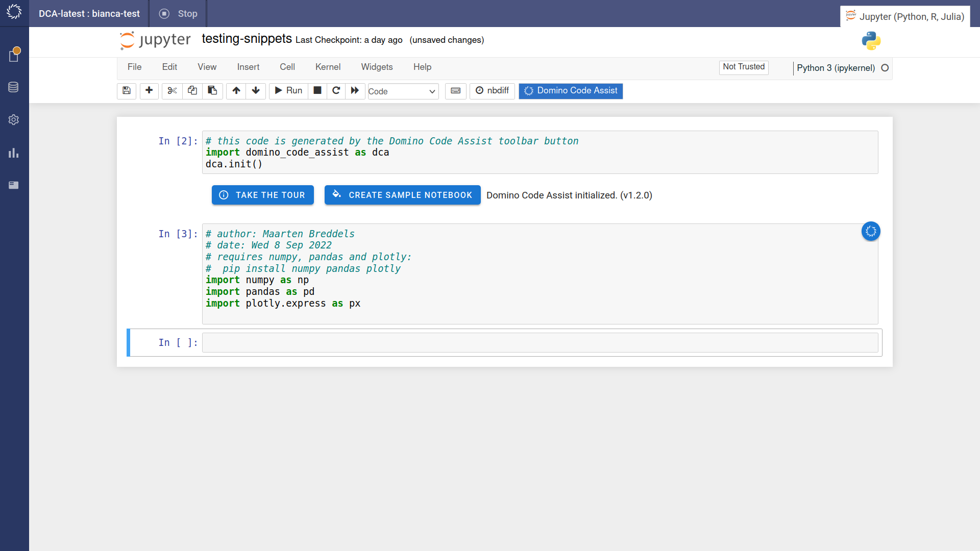Open the View menu
980x551 pixels.
(207, 67)
